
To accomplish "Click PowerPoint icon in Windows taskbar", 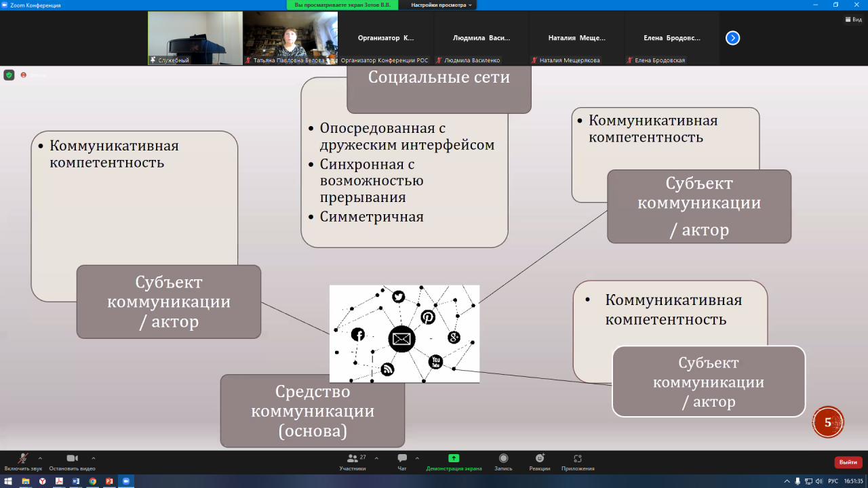I will (109, 481).
